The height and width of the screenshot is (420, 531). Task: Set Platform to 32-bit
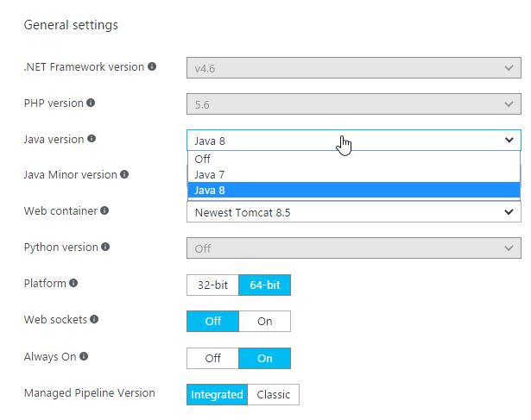click(x=212, y=285)
